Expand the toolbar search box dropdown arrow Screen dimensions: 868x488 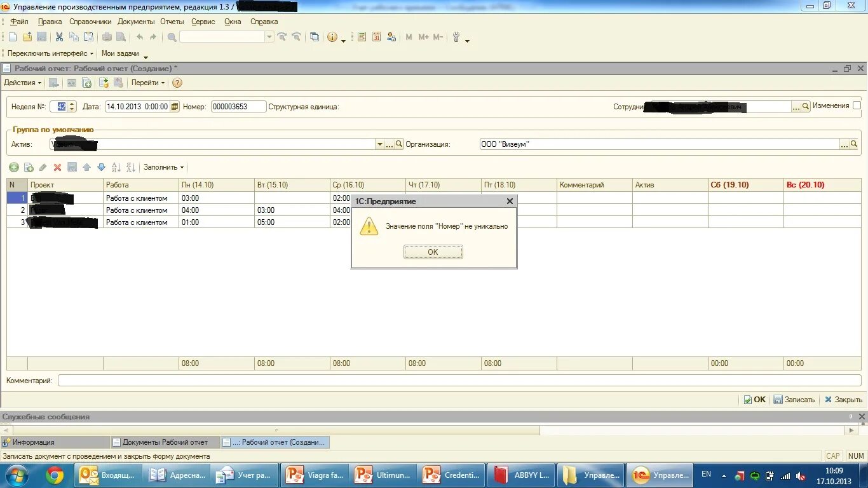click(x=269, y=37)
